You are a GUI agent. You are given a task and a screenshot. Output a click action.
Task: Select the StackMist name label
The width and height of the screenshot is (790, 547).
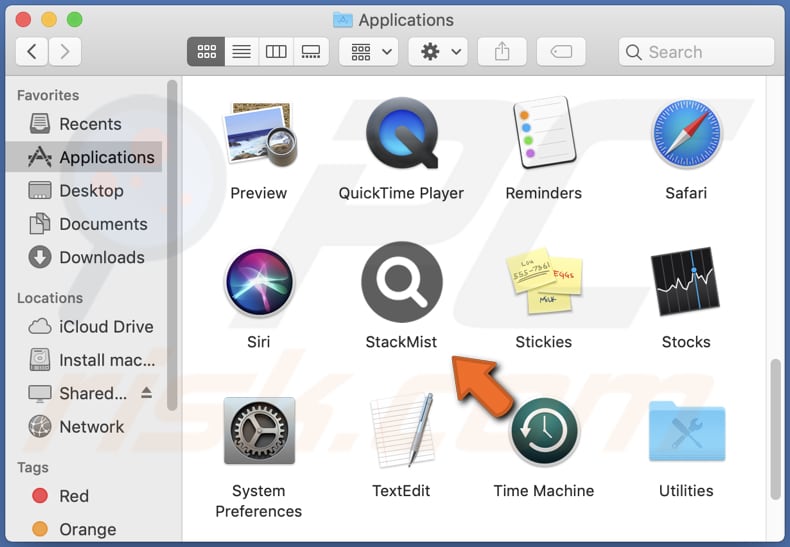click(402, 342)
